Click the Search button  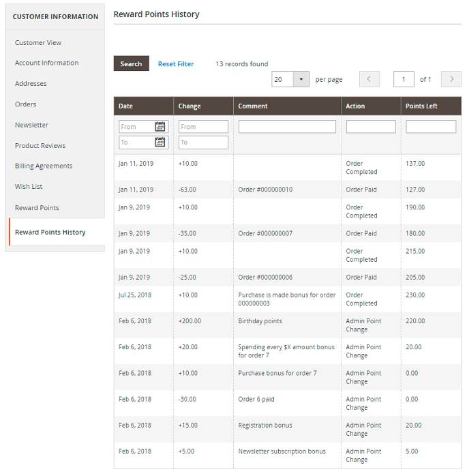131,64
